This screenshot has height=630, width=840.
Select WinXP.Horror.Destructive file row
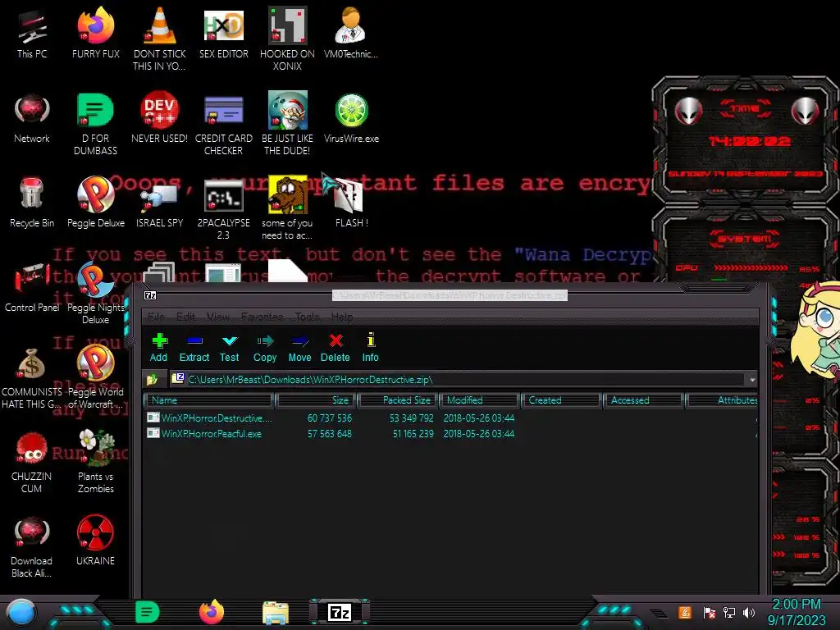coord(450,418)
